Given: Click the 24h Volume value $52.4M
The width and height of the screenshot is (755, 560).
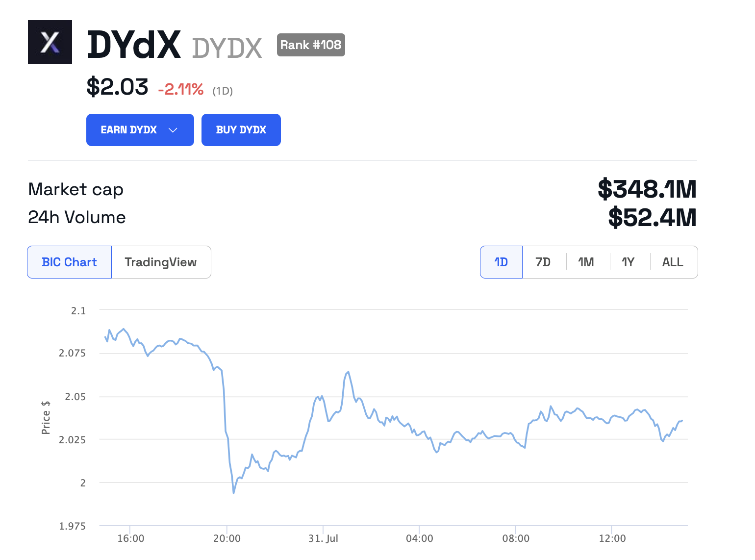Looking at the screenshot, I should 652,217.
